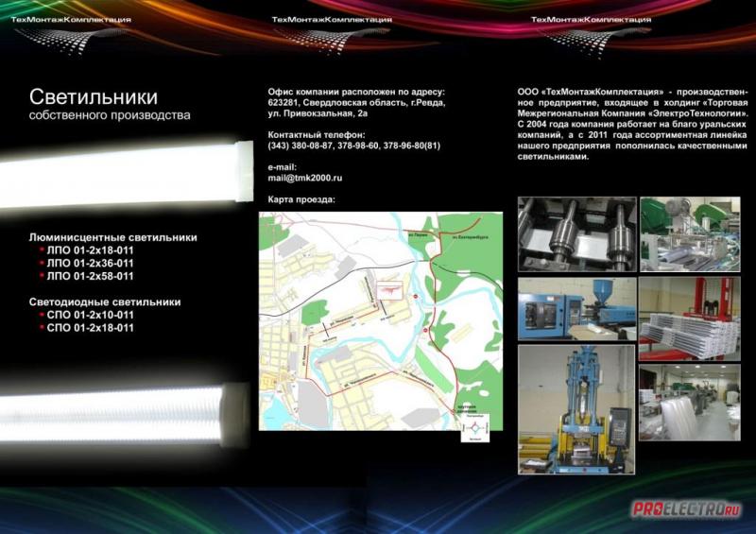This screenshot has width=756, height=534.
Task: Select the ЛПО 01-2x58-011 list item
Action: tap(90, 276)
